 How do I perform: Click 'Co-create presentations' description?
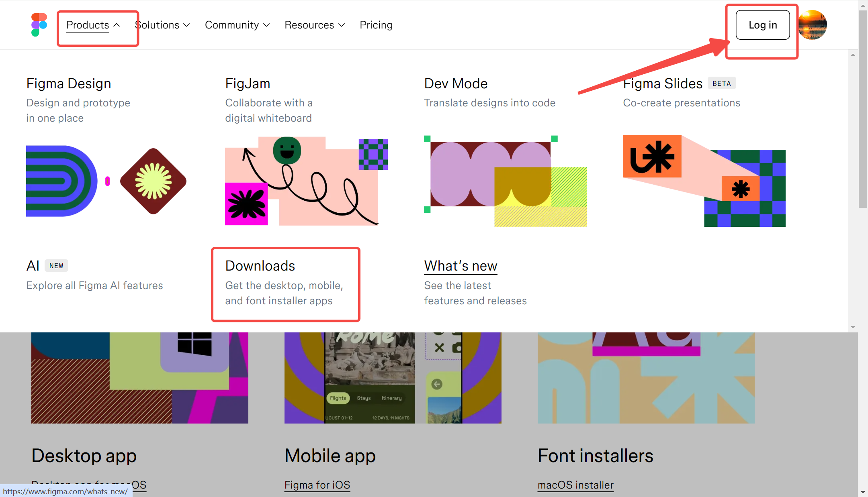click(682, 103)
